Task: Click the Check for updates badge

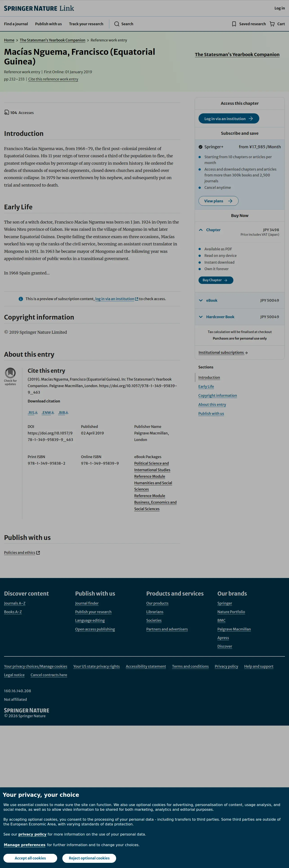Action: point(10,376)
